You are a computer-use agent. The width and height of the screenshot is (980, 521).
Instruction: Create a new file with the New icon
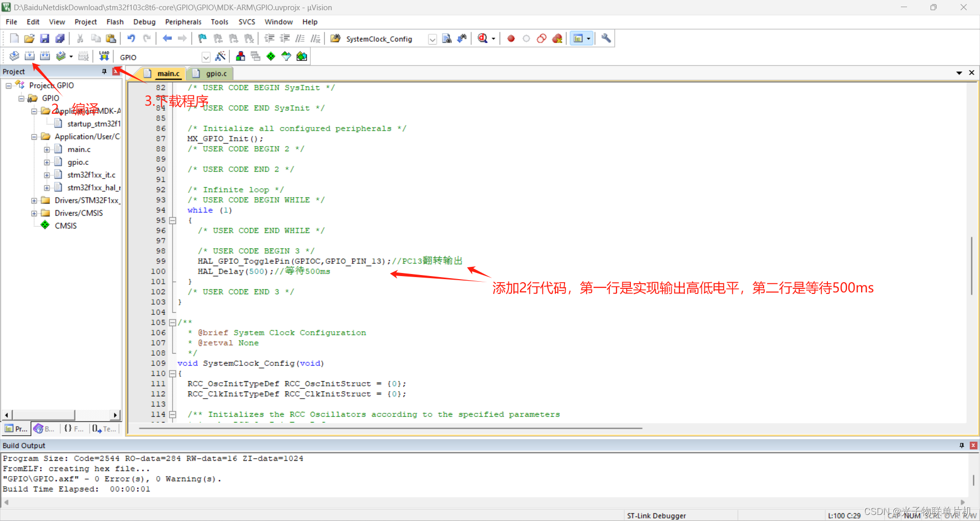click(x=14, y=39)
